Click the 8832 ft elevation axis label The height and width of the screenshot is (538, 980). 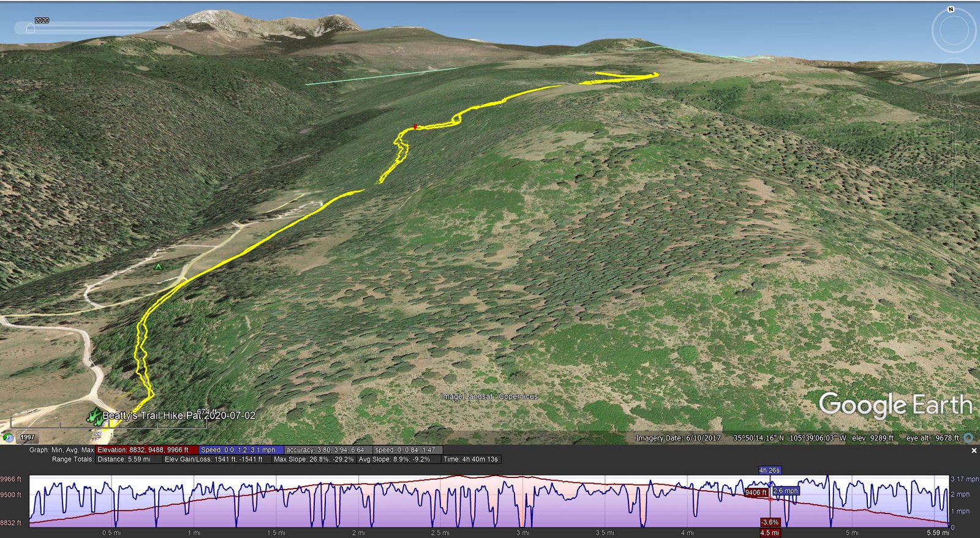[11, 523]
